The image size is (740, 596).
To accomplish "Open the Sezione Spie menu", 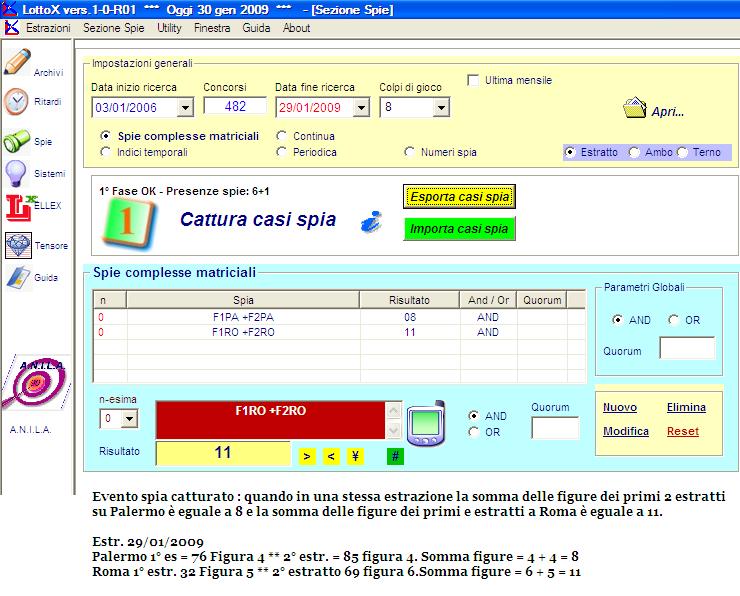I will (114, 28).
